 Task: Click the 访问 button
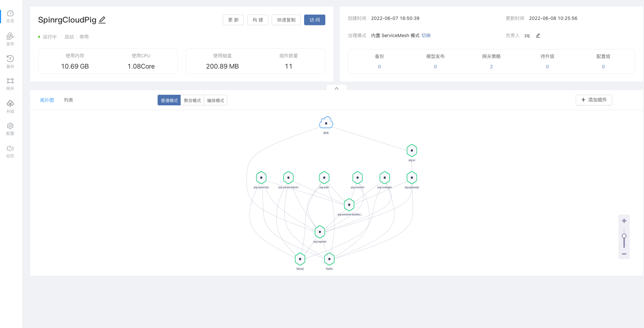click(315, 20)
